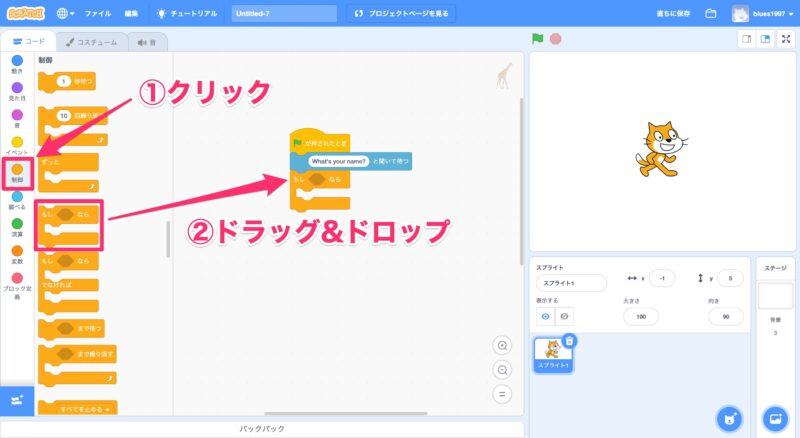Click the green flag to run
Image resolution: width=800 pixels, height=438 pixels.
click(537, 39)
